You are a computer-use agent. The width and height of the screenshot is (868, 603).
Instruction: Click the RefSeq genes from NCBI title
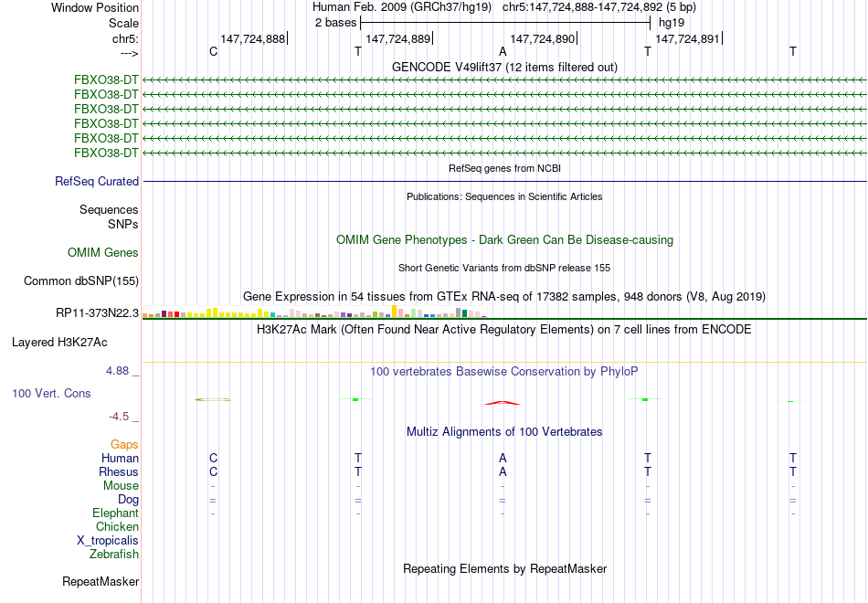coord(504,168)
